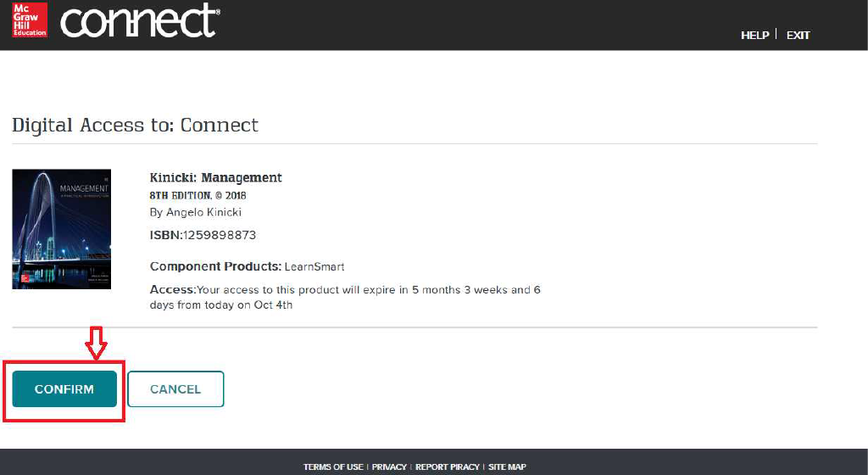Click the Digital Access to: Connect heading
Screen dimensions: 868x475
pyautogui.click(x=135, y=126)
